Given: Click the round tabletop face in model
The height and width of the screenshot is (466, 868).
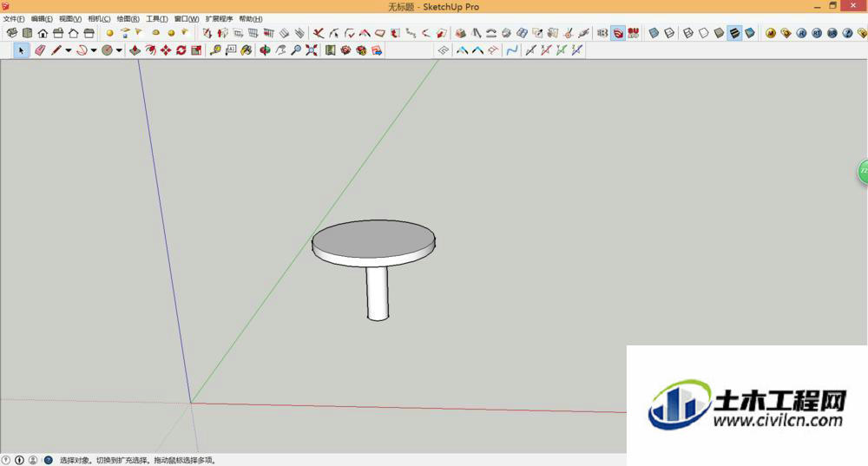Looking at the screenshot, I should click(x=373, y=240).
